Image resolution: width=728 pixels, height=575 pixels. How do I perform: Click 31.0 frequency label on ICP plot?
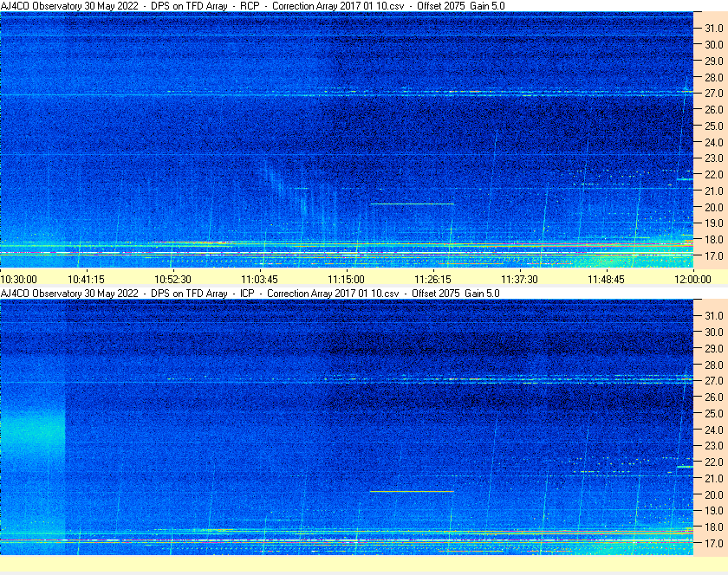(714, 315)
